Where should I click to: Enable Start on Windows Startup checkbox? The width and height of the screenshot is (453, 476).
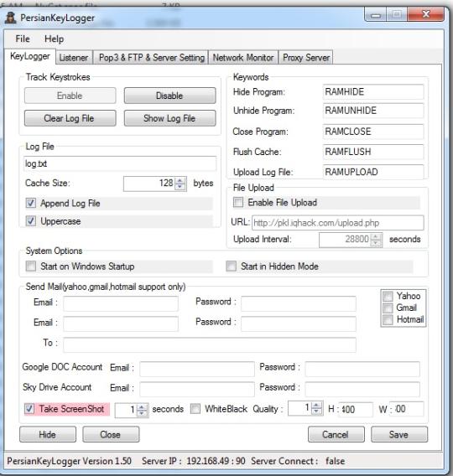coord(31,266)
